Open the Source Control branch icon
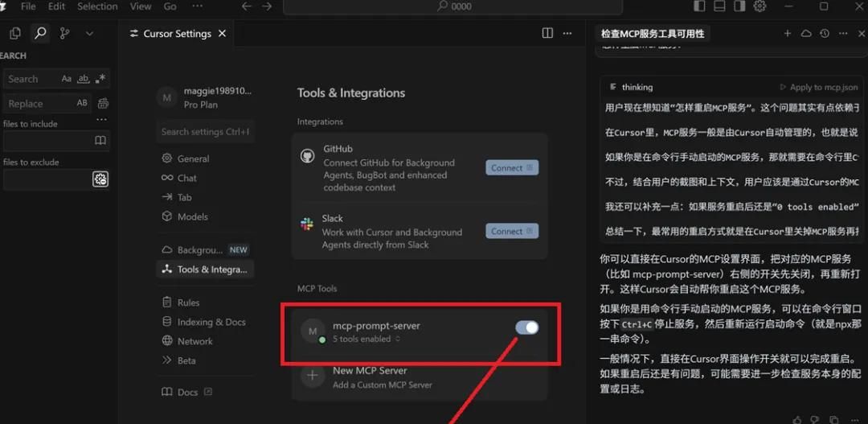Image resolution: width=868 pixels, height=424 pixels. 65,33
